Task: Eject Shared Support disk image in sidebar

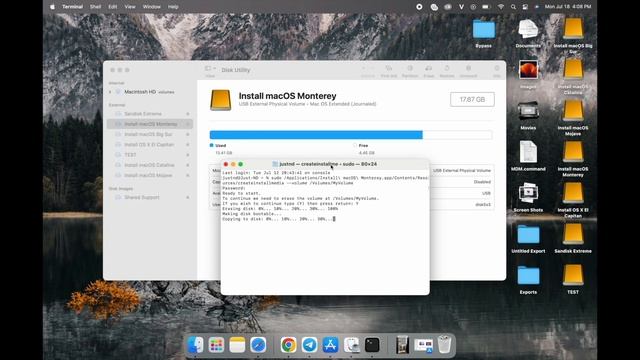Action: tap(188, 197)
